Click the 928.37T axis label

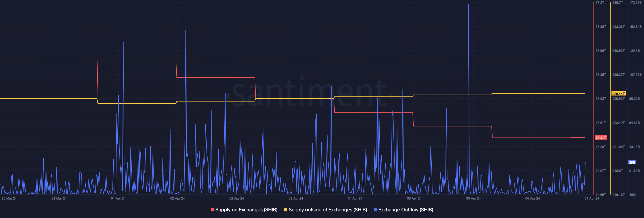[619, 75]
